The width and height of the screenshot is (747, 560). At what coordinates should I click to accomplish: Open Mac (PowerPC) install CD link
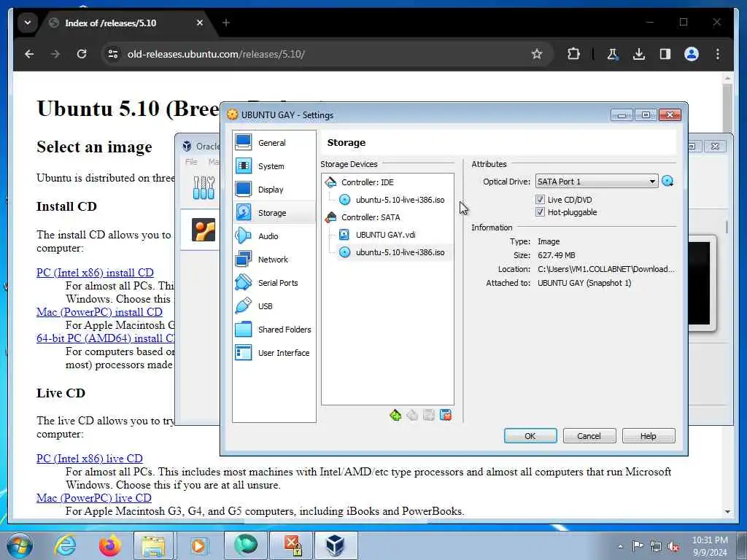click(99, 312)
